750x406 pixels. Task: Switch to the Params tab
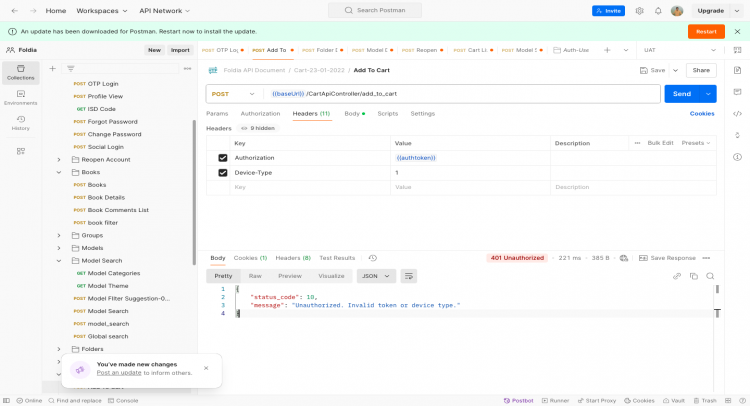click(x=217, y=114)
